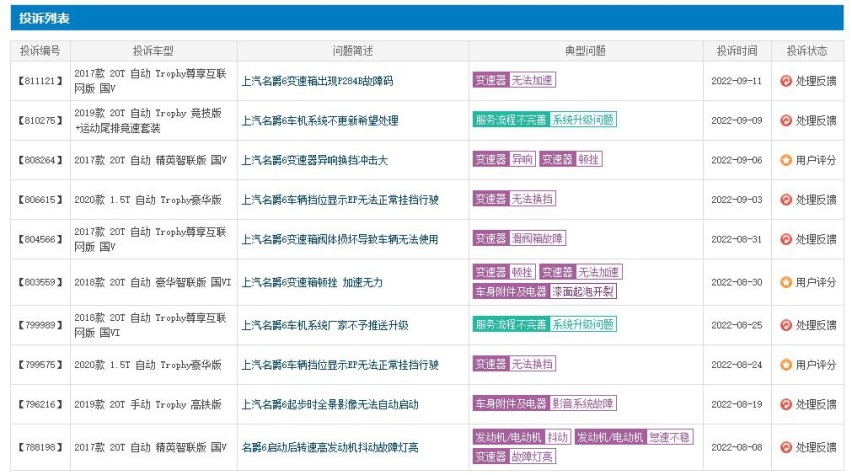Click complaint number 【804566】
Viewport: 852px width, 475px height.
click(40, 239)
